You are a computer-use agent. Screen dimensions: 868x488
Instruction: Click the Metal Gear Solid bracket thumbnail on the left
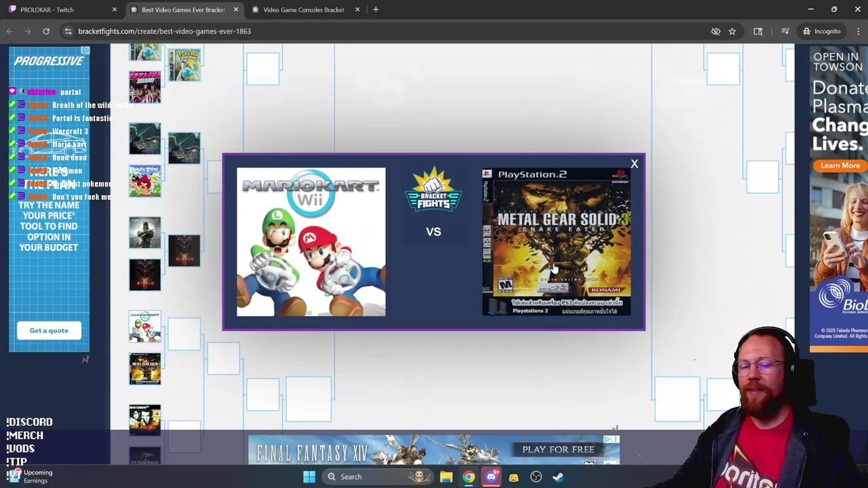tap(144, 369)
